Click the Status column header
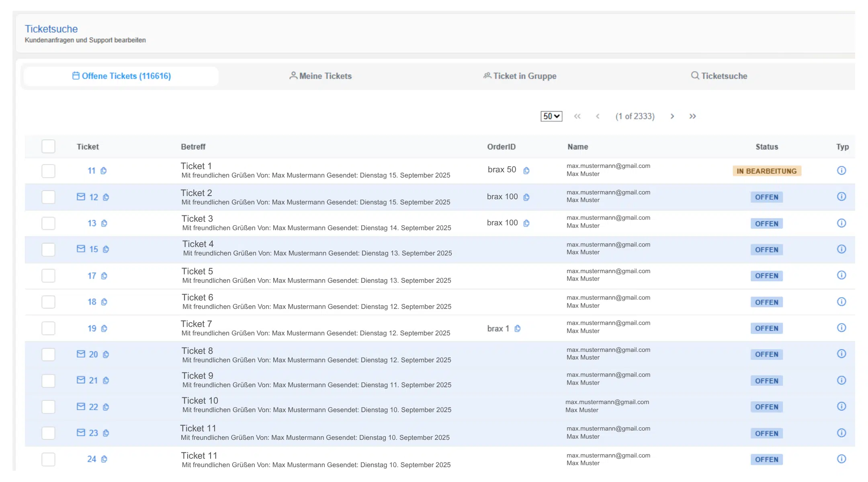Screen dimensions: 868x482 point(767,147)
